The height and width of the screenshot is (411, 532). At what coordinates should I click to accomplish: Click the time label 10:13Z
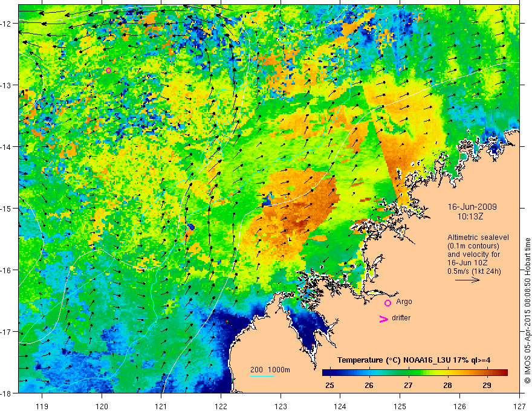tap(470, 216)
